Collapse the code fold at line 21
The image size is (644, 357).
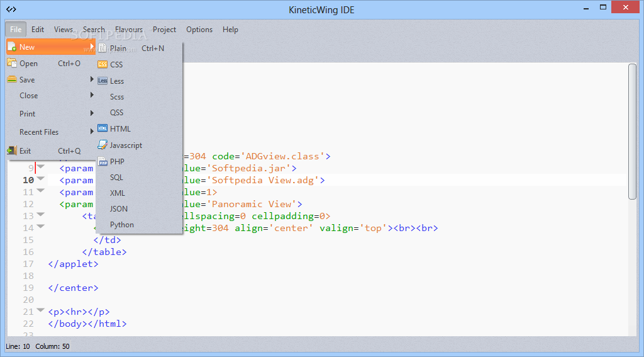pyautogui.click(x=41, y=310)
